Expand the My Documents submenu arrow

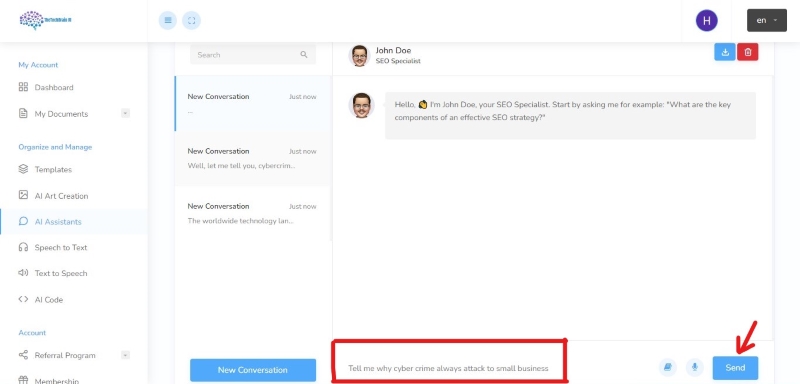point(126,113)
